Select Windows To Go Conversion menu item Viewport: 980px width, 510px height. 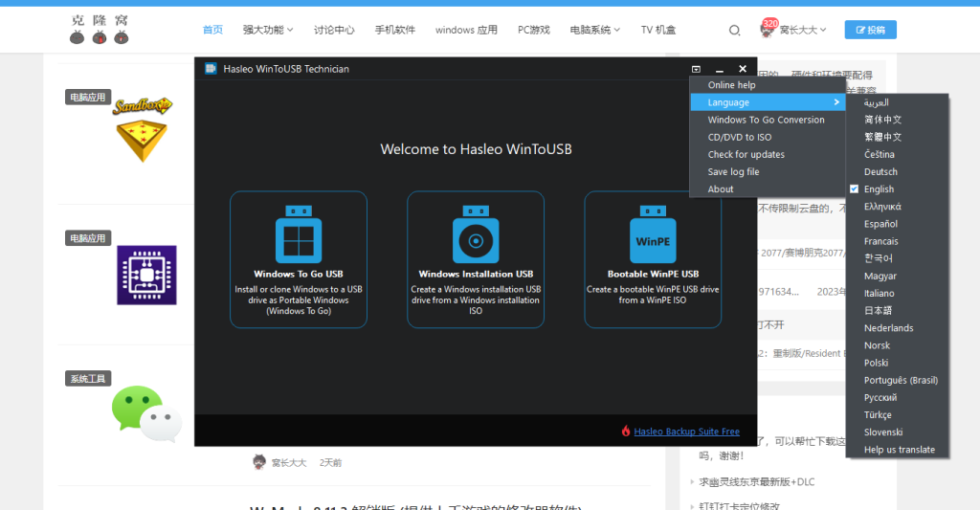[x=768, y=120]
